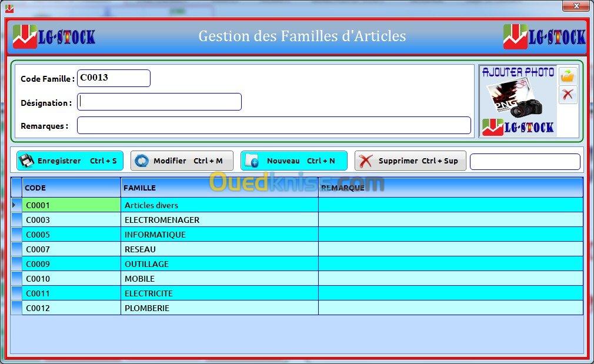594x364 pixels.
Task: Click the FAMILLE column header
Action: point(219,188)
